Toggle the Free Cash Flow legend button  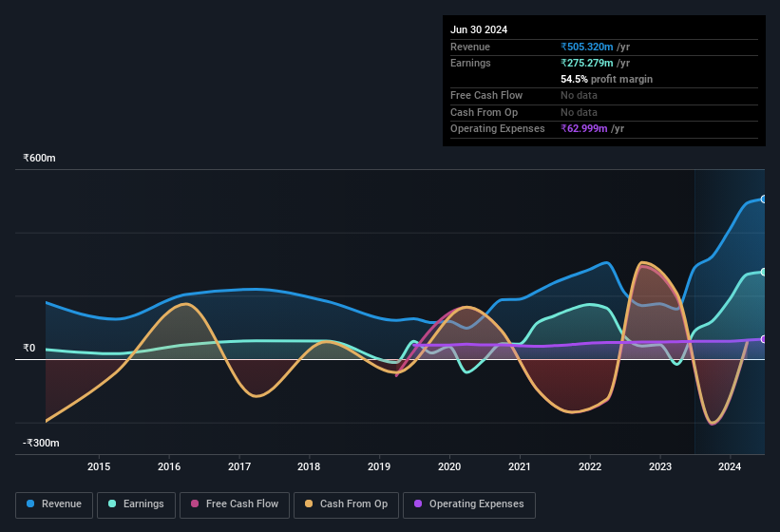tap(235, 504)
